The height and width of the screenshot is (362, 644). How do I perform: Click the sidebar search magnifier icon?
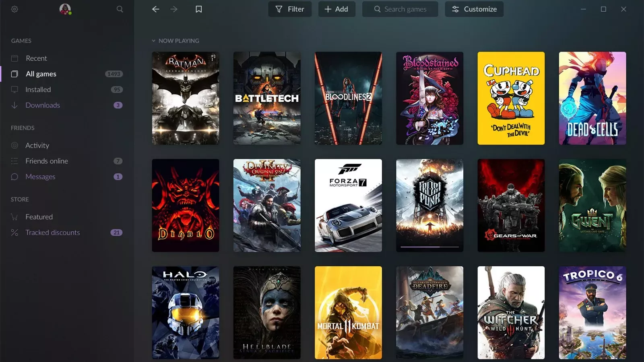tap(120, 9)
